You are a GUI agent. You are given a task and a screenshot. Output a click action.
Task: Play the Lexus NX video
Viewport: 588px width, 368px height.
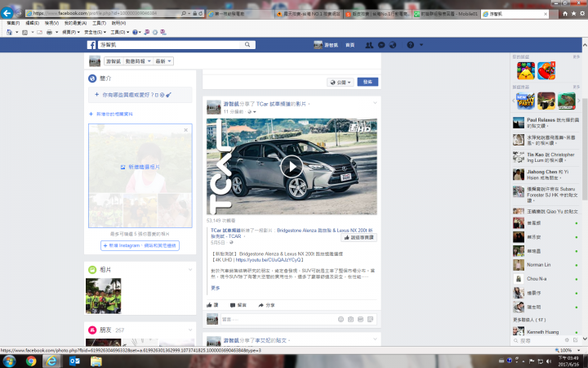292,167
